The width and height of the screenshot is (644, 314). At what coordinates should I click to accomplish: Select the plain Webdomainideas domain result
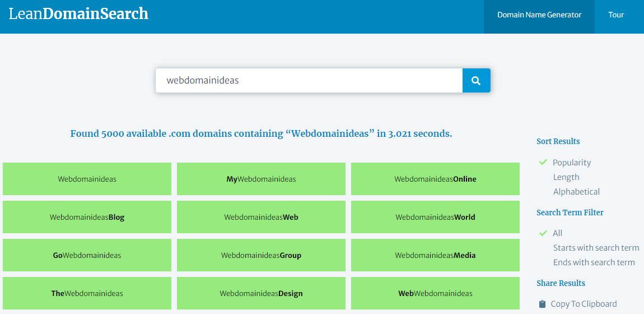tap(87, 179)
